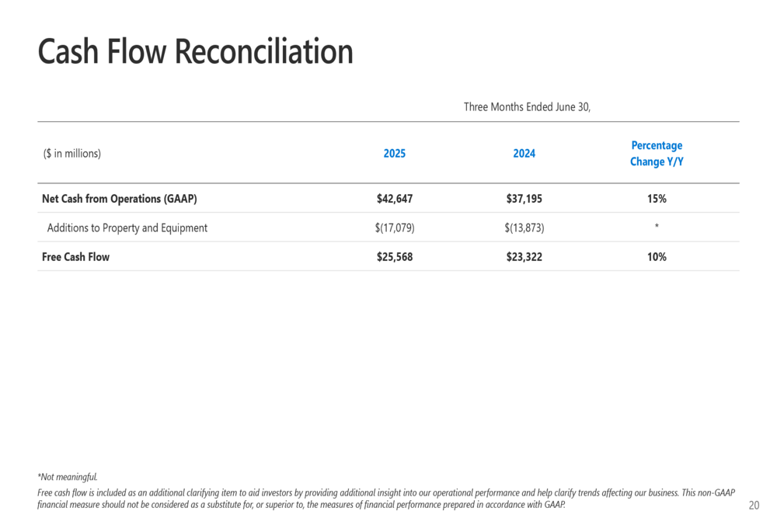
Task: Click Net Cash from Operations (GAAP) row label
Action: pos(120,199)
